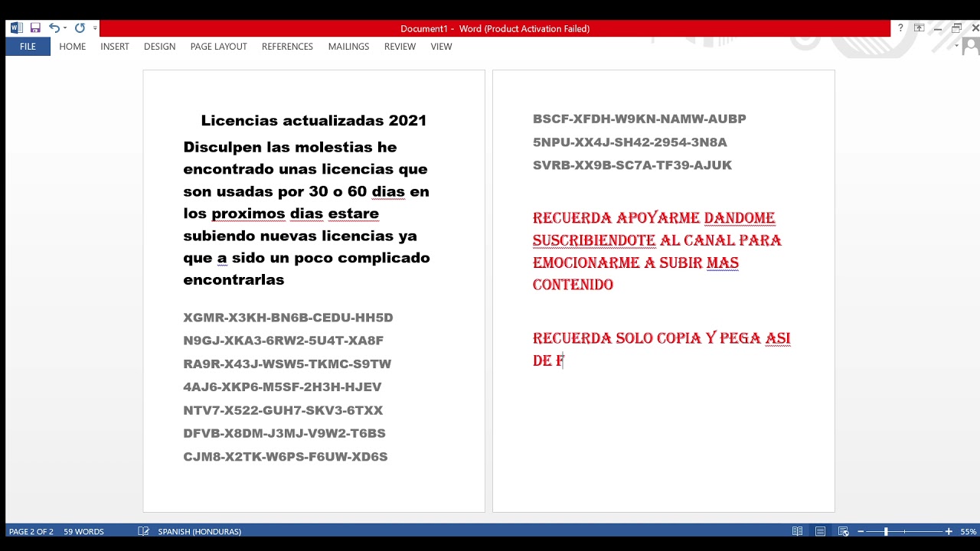Screen dimensions: 980x551
Task: Click license key SVRB-XX9B-SC7A-TF39-AJUK
Action: coord(632,165)
